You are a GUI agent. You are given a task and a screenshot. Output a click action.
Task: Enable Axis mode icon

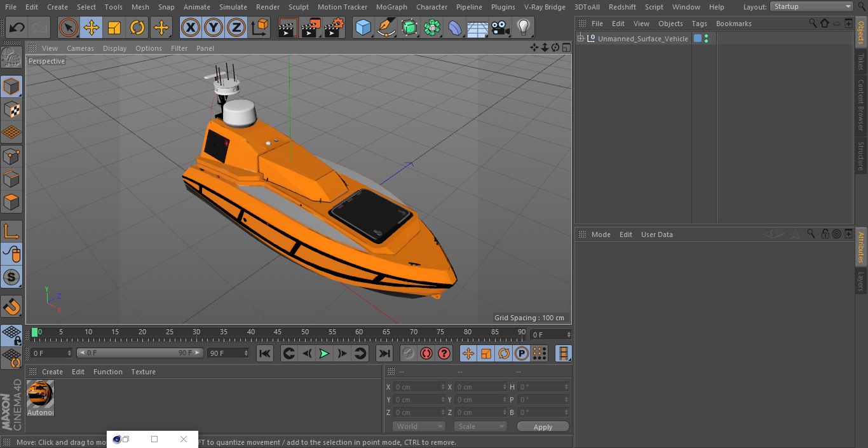click(x=11, y=231)
